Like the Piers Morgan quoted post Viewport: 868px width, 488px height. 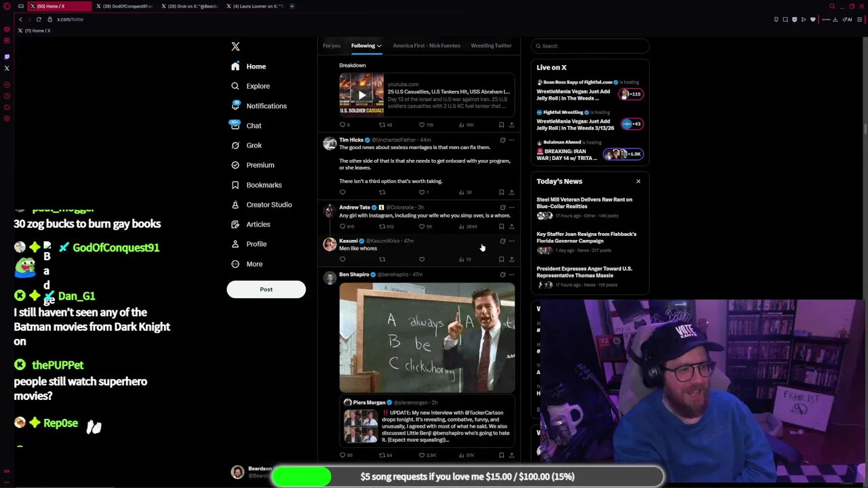422,455
